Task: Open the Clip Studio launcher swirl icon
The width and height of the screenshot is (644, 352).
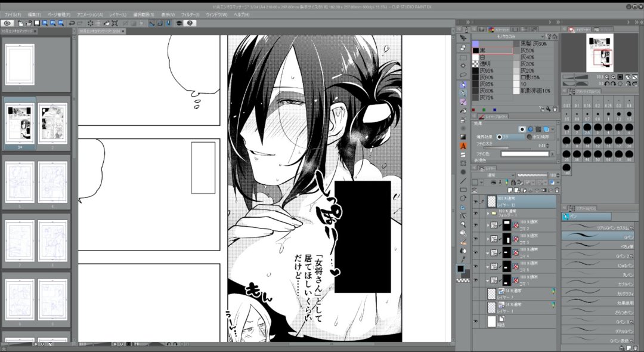Action: tap(7, 23)
